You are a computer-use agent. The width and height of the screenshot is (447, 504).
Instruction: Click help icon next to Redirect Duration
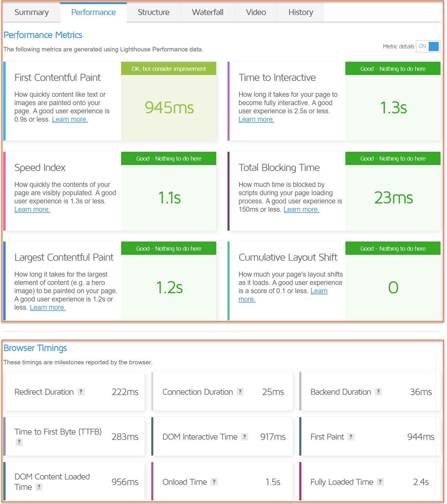[x=81, y=392]
